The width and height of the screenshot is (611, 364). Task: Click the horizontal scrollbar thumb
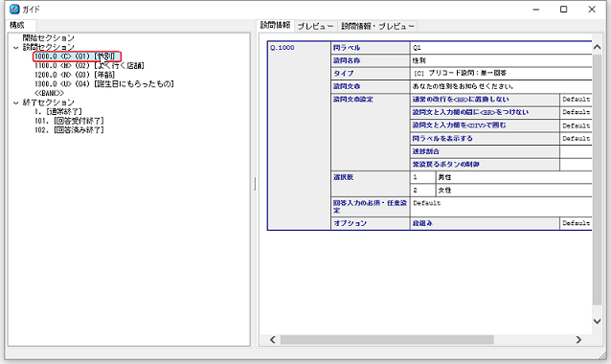point(387,340)
